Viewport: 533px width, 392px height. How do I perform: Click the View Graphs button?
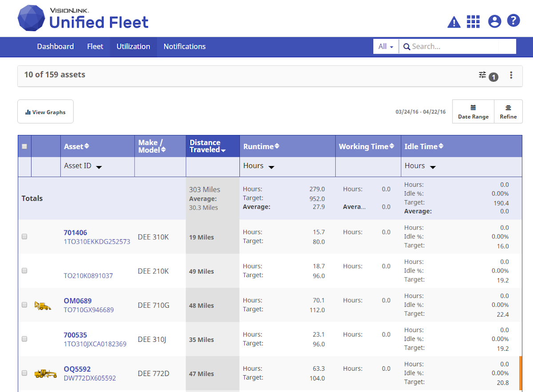45,111
